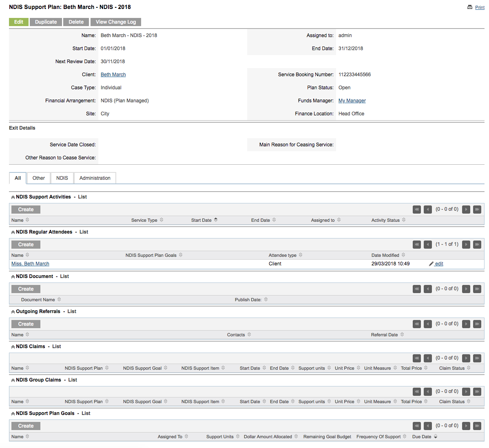Collapse the NDIS Regular Attendees list

pyautogui.click(x=13, y=232)
